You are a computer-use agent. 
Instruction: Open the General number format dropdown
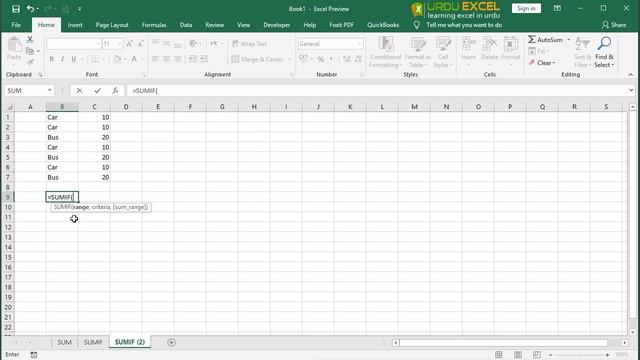(359, 44)
